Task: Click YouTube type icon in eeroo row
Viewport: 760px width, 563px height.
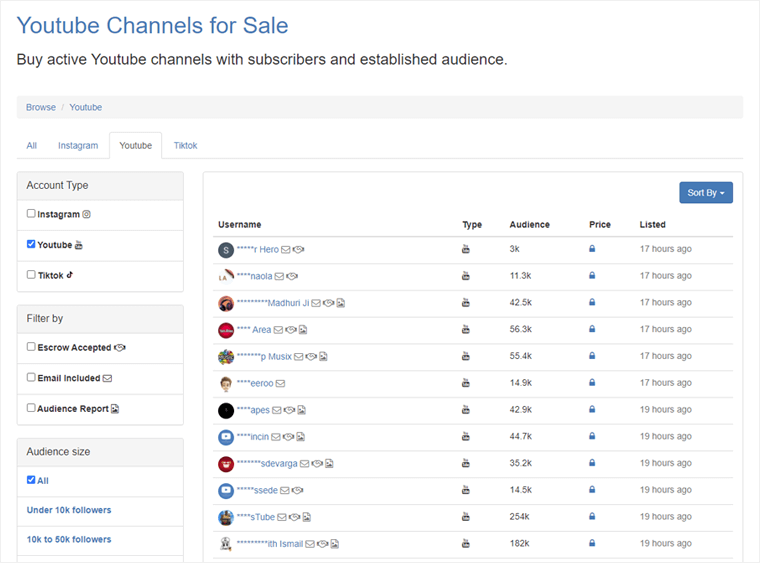Action: click(x=465, y=383)
